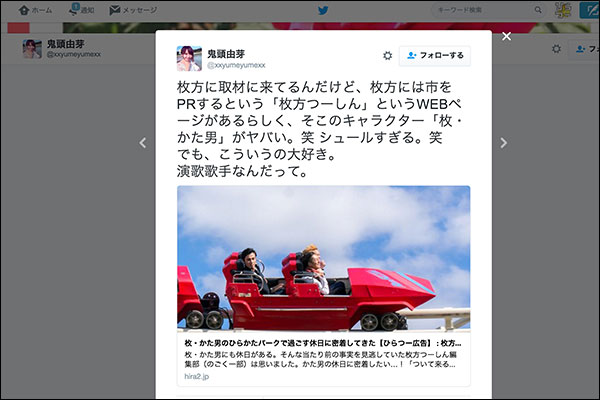Open 鬼頭由芽 avatar in modal

pos(189,59)
